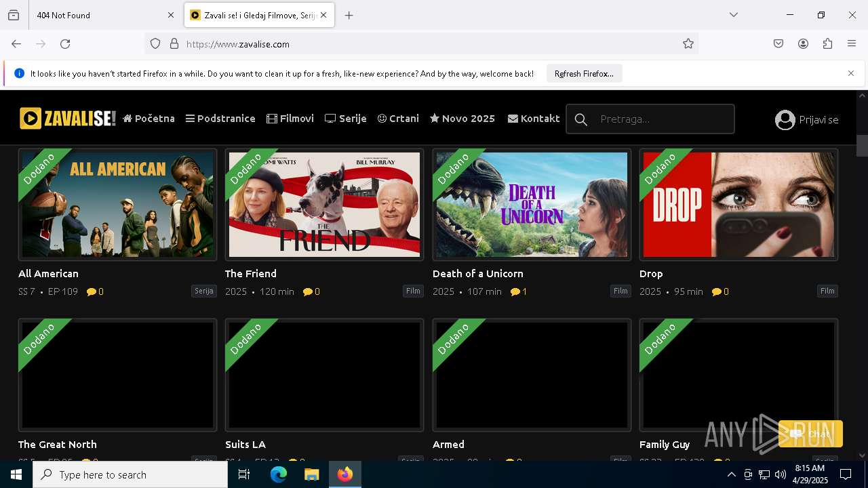Screen dimensions: 868x488
Task: Open The Great North thumbnail
Action: tap(117, 375)
